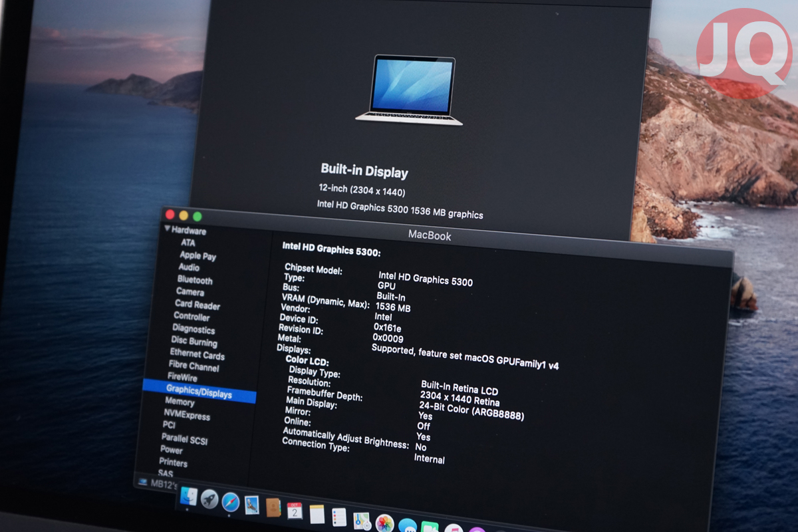Select Apple Pay in the sidebar

(198, 255)
